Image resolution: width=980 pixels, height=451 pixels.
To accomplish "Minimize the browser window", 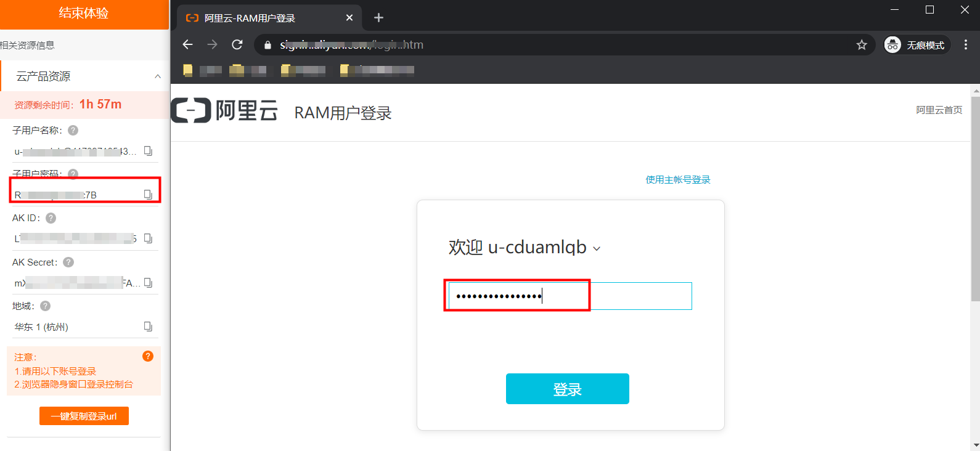I will 895,10.
